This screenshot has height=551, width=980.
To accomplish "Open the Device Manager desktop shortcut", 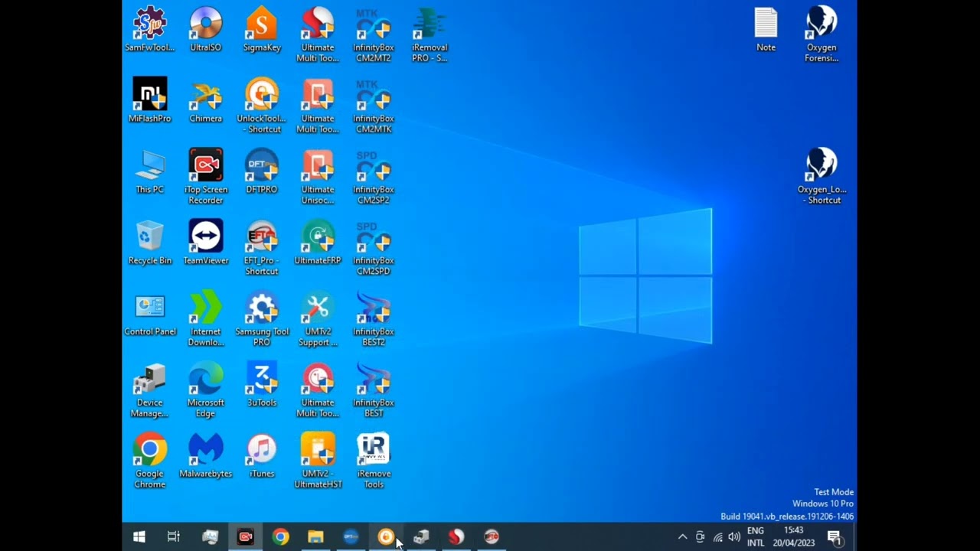I will [149, 390].
